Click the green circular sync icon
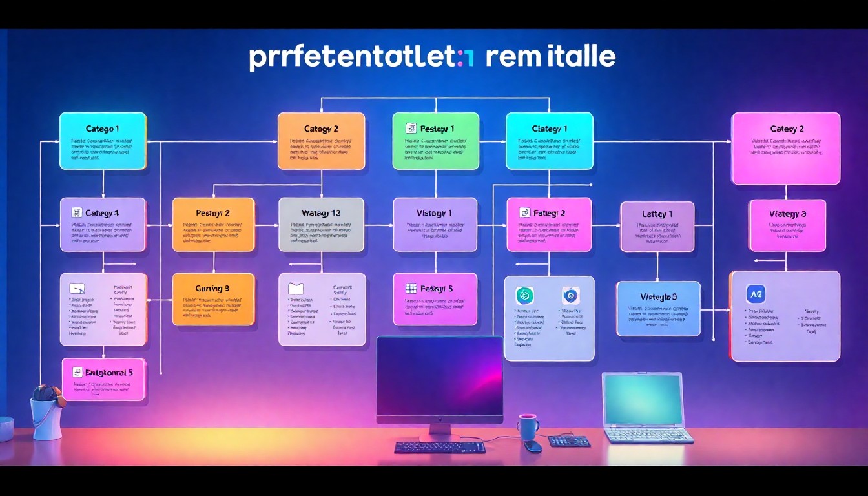This screenshot has width=868, height=496. tap(524, 296)
